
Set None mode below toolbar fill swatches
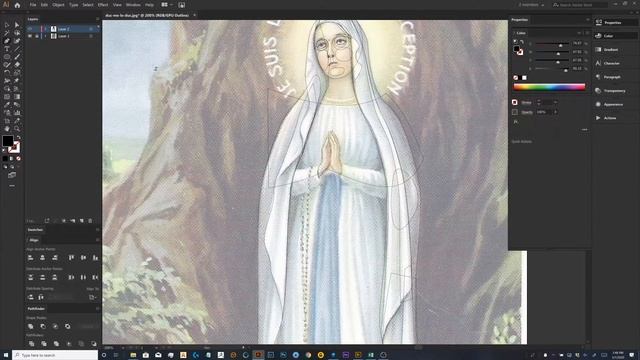[x=18, y=159]
